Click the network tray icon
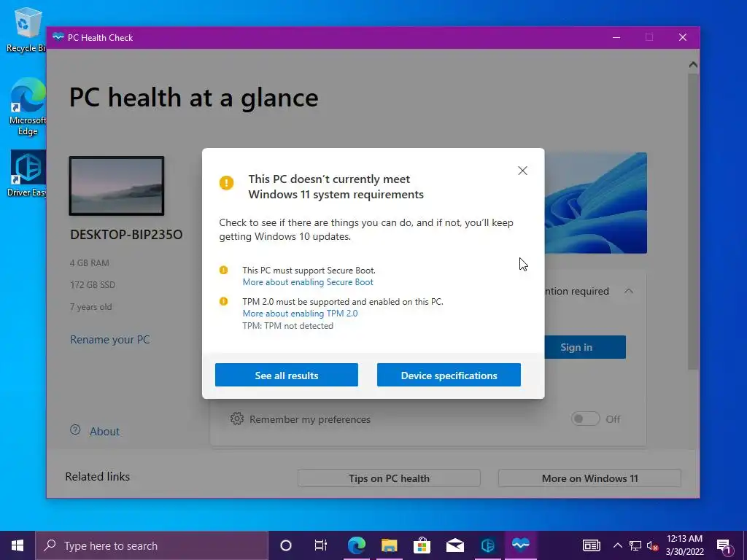Screen dimensions: 747x560 pyautogui.click(x=635, y=545)
